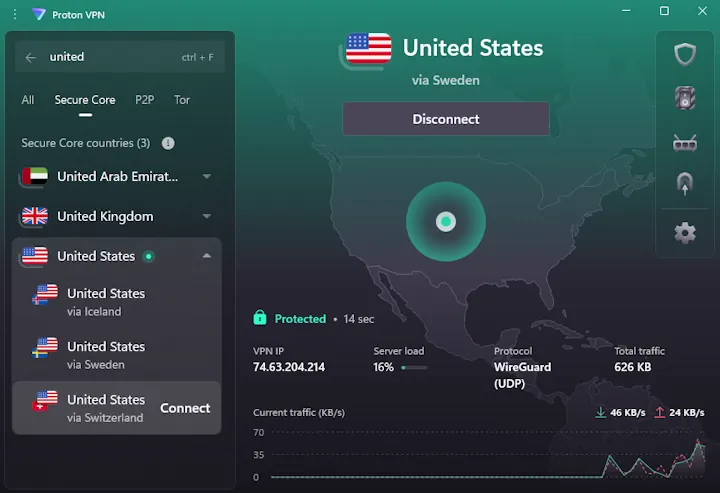The width and height of the screenshot is (720, 493).
Task: Expand United Arab Emirates server list
Action: [207, 176]
